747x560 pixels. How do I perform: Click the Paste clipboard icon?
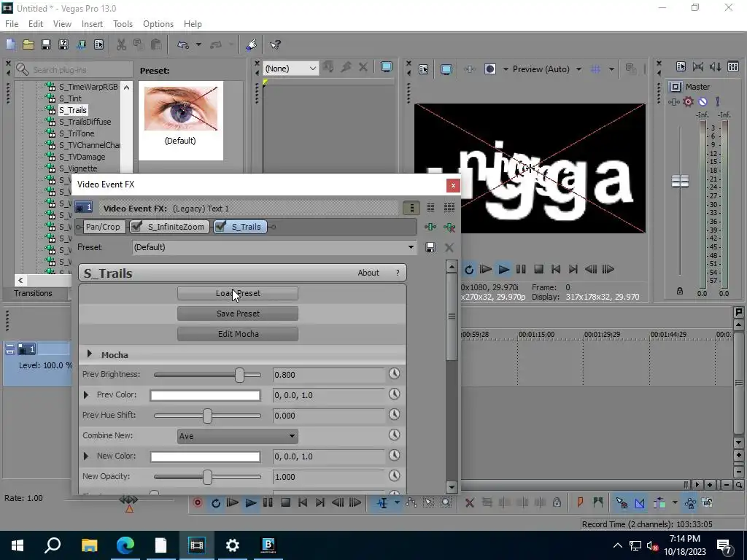pyautogui.click(x=155, y=44)
